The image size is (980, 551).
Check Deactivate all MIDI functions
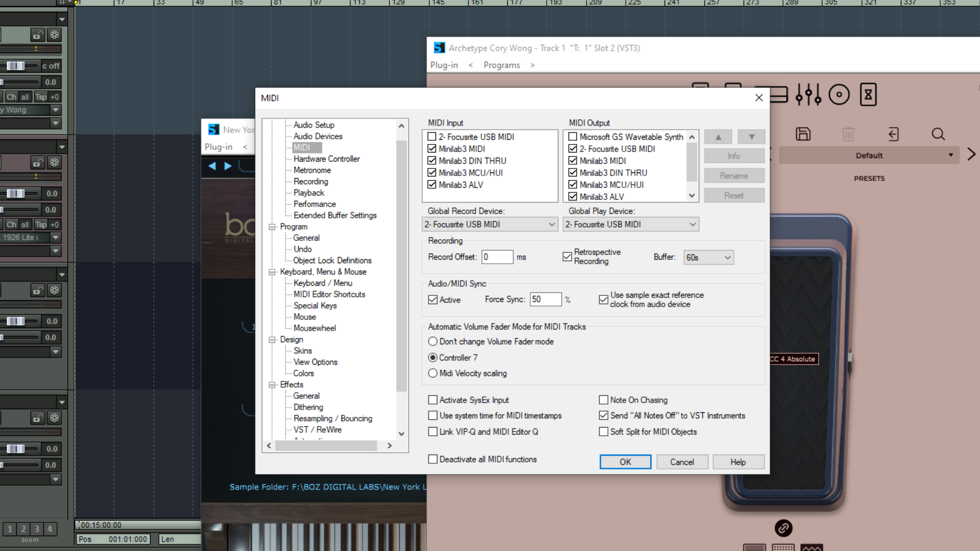click(433, 459)
